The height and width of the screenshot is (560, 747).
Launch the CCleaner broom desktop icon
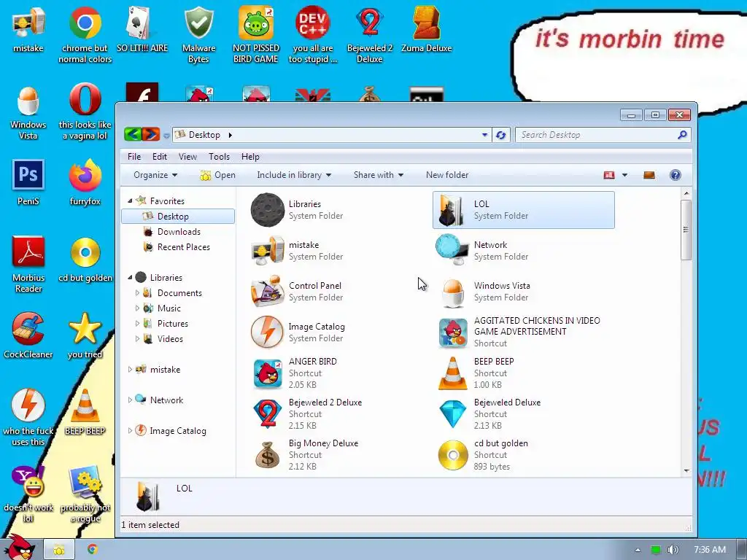click(x=28, y=335)
